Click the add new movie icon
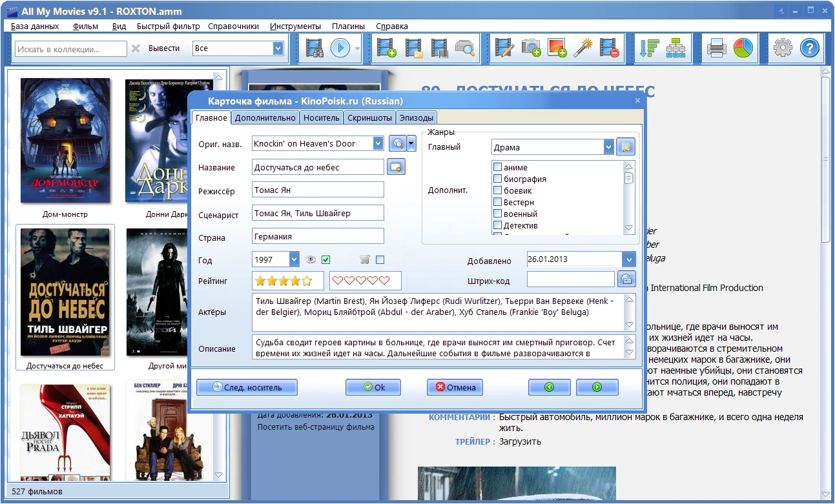835x504 pixels. point(387,48)
